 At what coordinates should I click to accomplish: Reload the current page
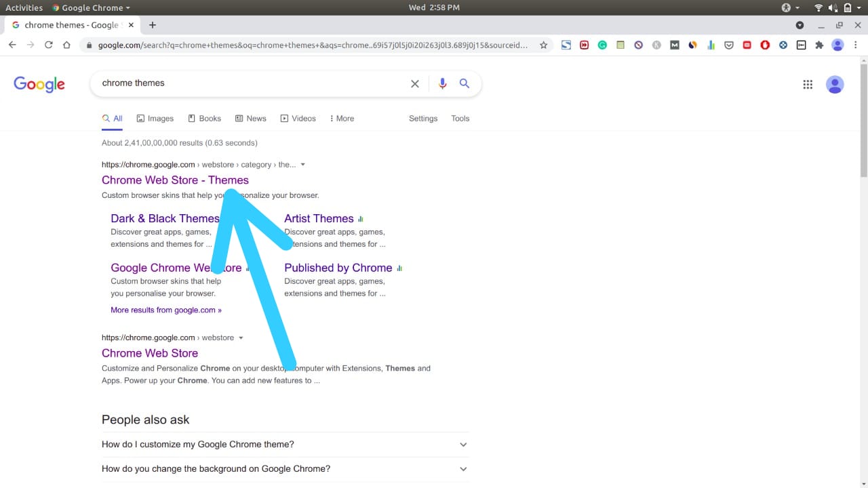pos(48,45)
